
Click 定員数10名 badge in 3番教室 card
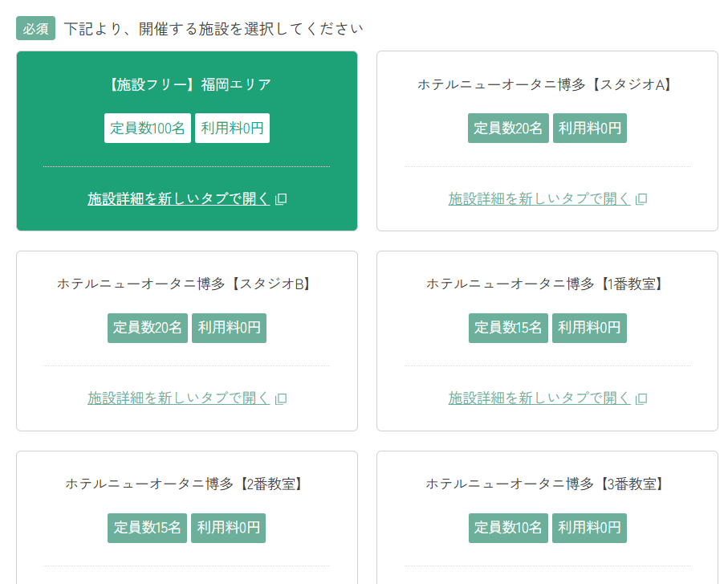(508, 528)
